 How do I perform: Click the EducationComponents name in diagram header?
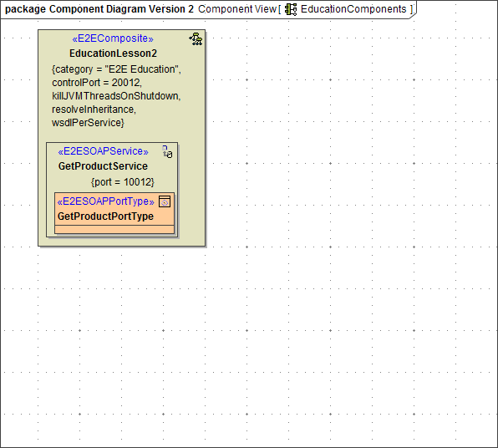pyautogui.click(x=353, y=9)
